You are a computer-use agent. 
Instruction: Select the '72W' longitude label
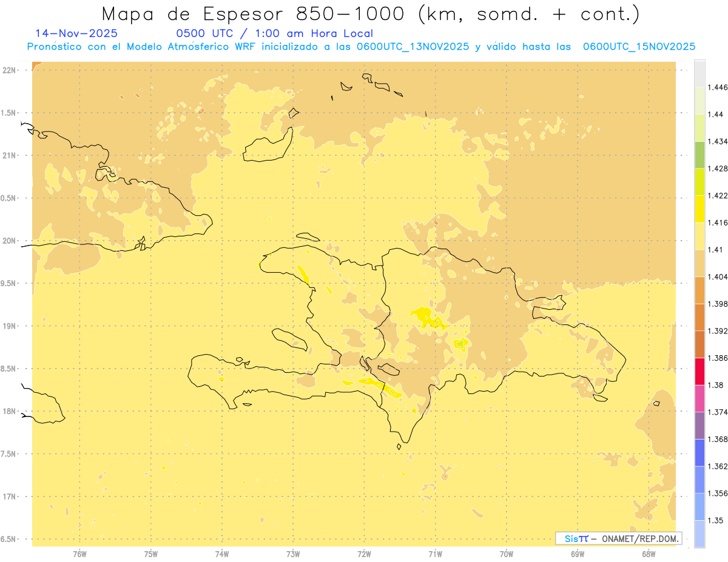[365, 554]
